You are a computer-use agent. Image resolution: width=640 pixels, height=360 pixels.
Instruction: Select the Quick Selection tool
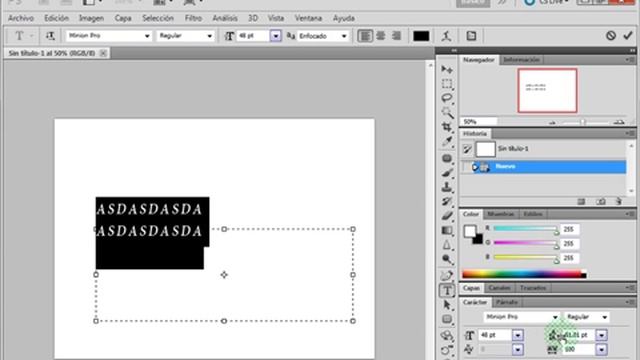(447, 113)
